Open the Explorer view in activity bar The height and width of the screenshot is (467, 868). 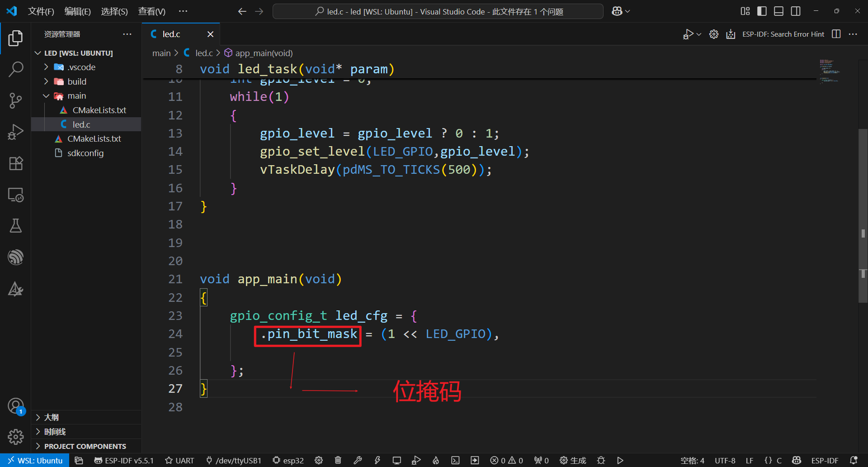pyautogui.click(x=15, y=38)
